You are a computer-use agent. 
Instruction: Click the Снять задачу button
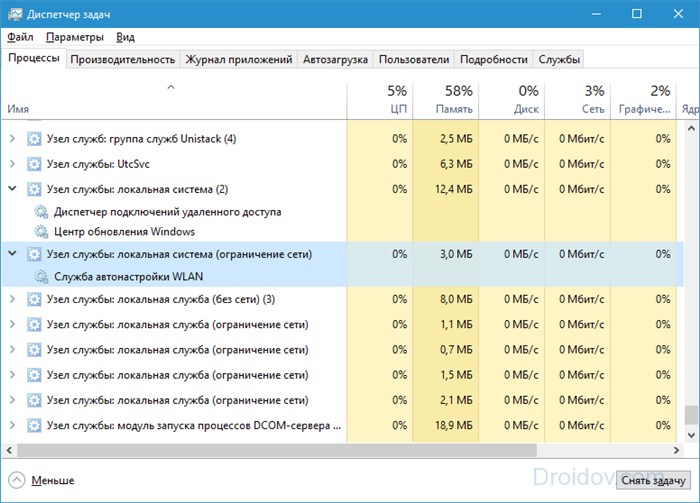tap(653, 480)
